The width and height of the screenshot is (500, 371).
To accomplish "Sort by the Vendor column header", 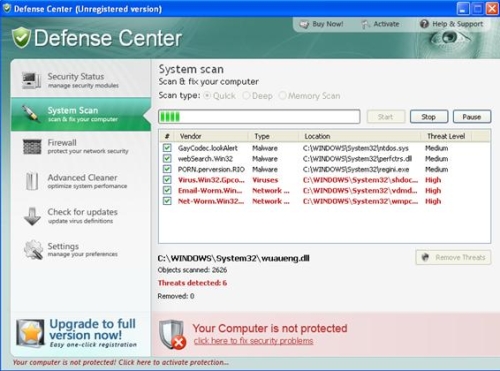I will tap(211, 136).
